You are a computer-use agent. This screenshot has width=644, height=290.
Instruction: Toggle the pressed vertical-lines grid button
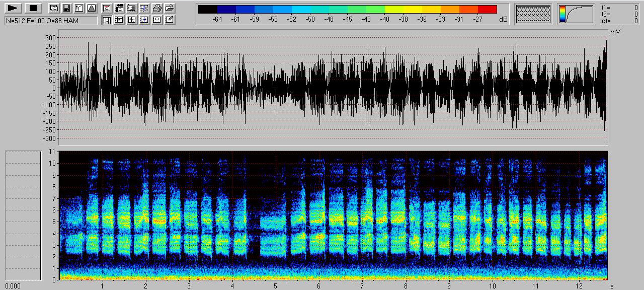107,20
